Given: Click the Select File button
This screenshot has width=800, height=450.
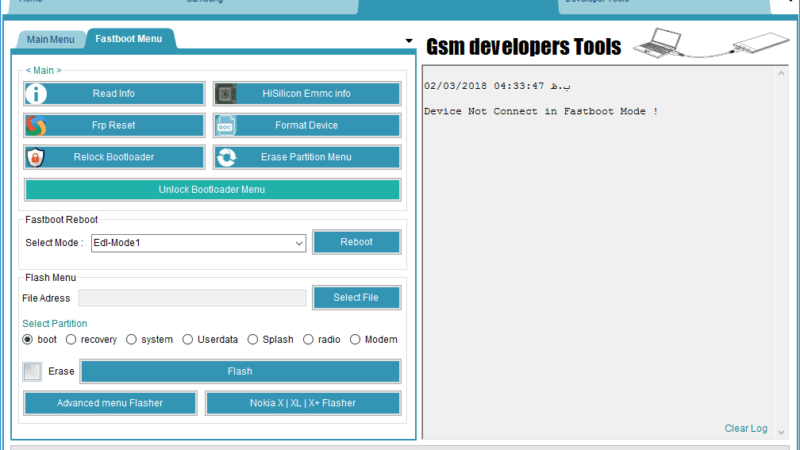Looking at the screenshot, I should click(357, 297).
